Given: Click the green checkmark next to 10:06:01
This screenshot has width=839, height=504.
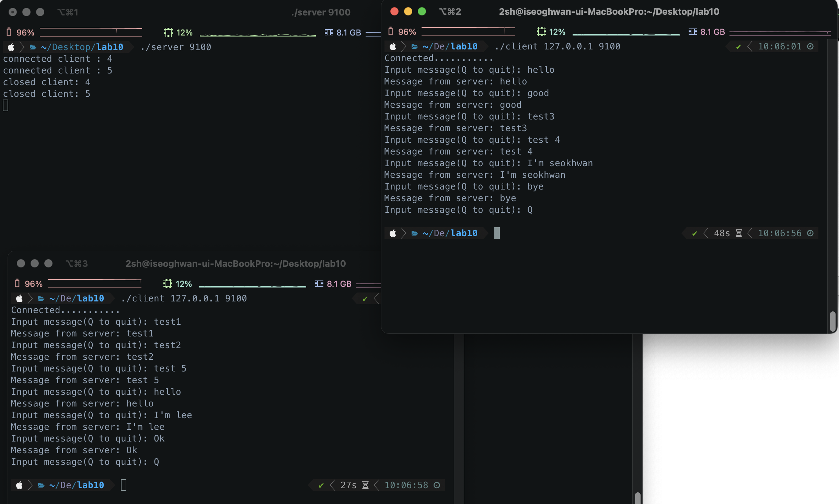Looking at the screenshot, I should click(x=738, y=47).
